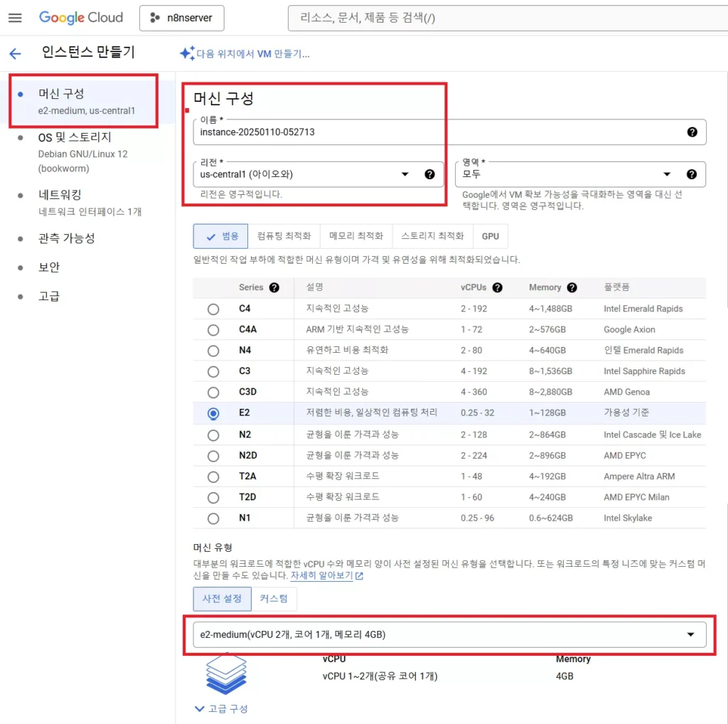Select the N2 series radio button
Image resolution: width=728 pixels, height=724 pixels.
coord(213,435)
